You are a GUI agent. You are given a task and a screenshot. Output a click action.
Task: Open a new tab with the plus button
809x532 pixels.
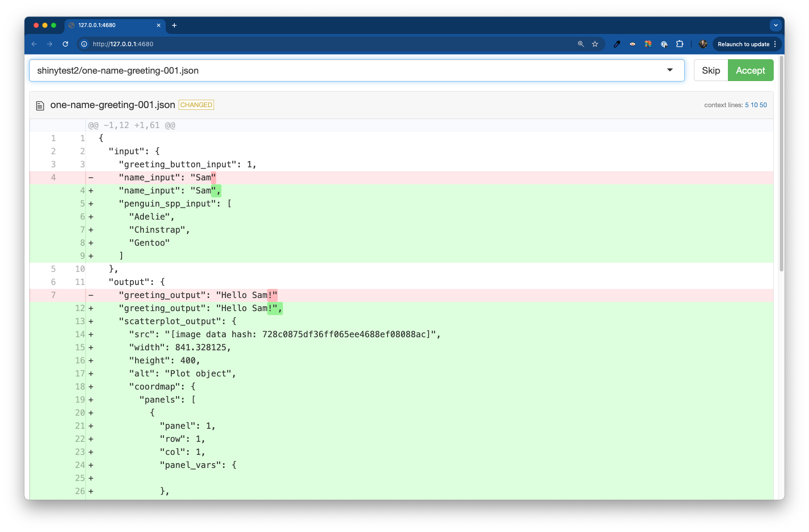(174, 25)
